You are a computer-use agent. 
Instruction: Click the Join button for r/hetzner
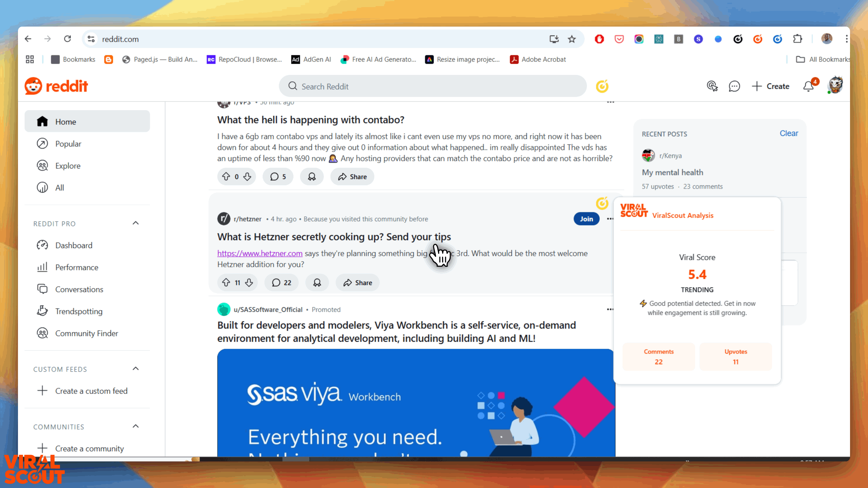(586, 219)
